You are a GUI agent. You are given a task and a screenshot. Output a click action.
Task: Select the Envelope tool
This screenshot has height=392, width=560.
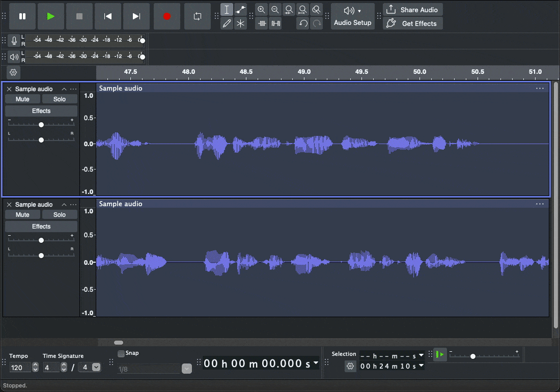click(241, 10)
